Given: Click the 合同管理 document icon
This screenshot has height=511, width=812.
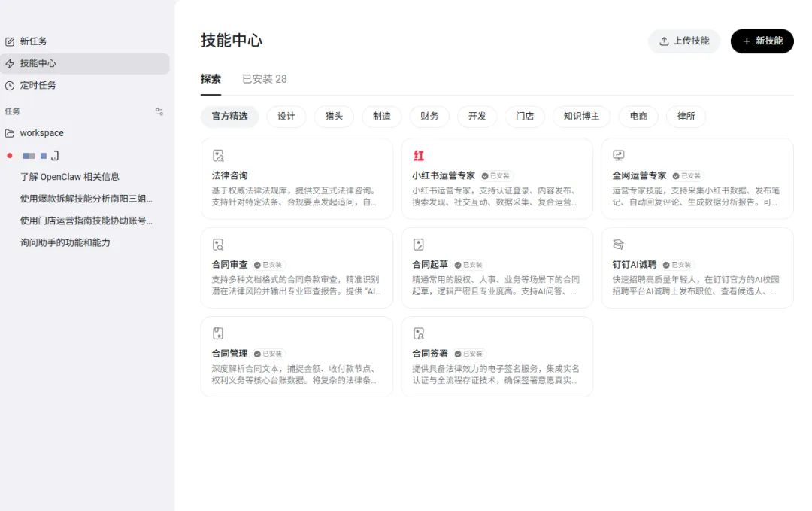Looking at the screenshot, I should 218,333.
